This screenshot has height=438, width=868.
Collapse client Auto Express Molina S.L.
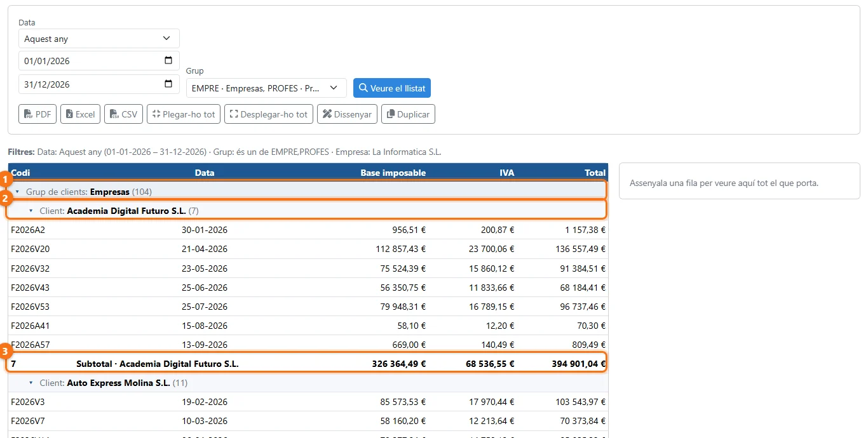(x=31, y=383)
